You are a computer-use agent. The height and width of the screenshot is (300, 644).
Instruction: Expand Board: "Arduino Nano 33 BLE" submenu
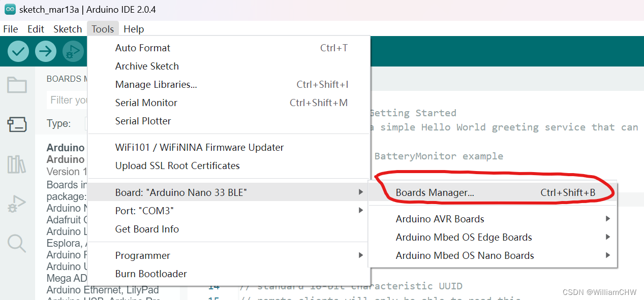point(229,192)
